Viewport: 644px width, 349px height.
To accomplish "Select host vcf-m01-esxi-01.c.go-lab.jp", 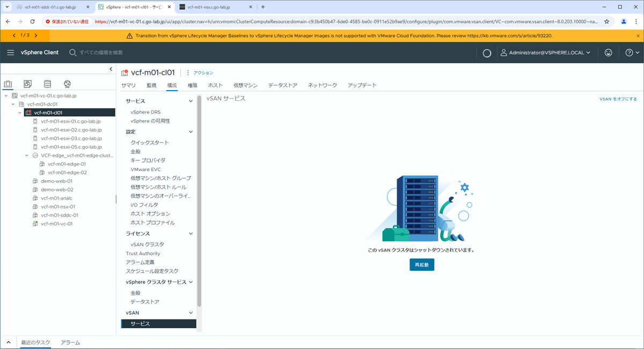I will coord(71,121).
